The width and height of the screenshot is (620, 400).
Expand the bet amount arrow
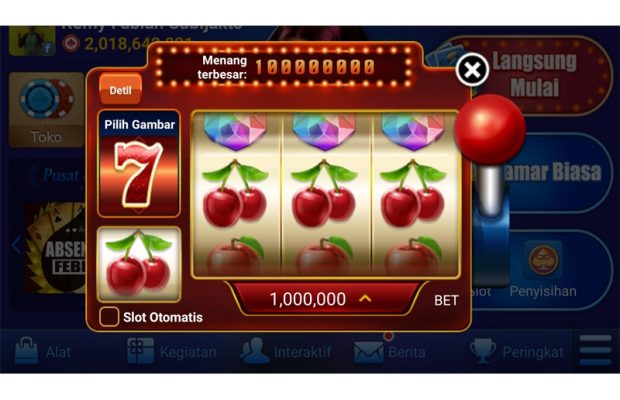[x=365, y=298]
